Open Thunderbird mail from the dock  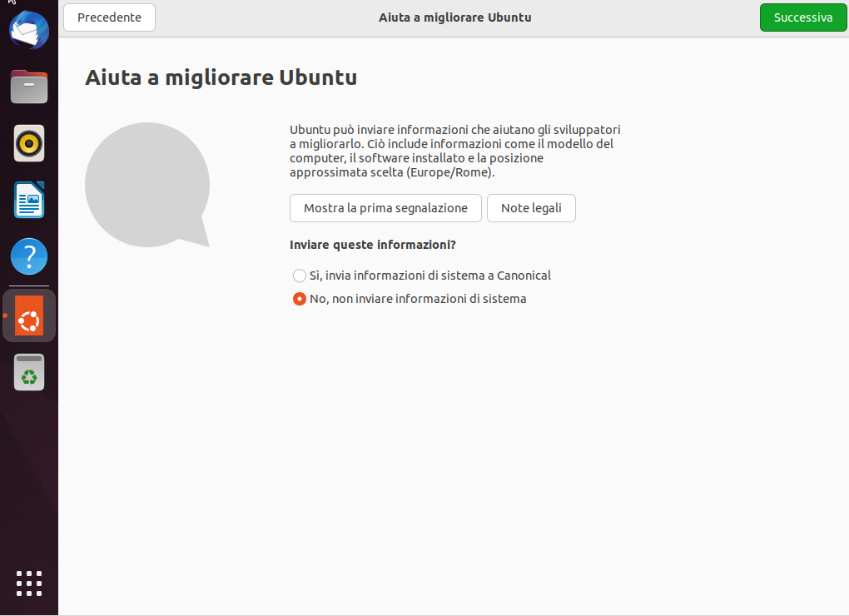pos(29,30)
